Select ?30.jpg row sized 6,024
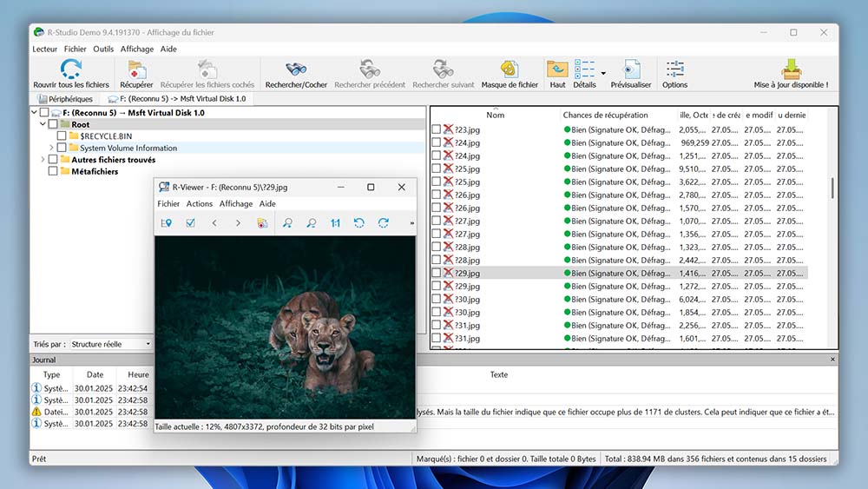 coord(619,300)
